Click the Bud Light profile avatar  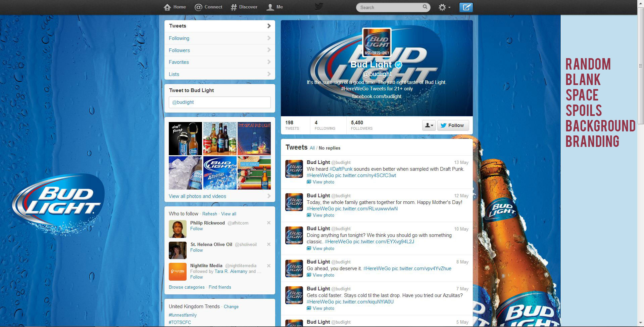tap(377, 43)
